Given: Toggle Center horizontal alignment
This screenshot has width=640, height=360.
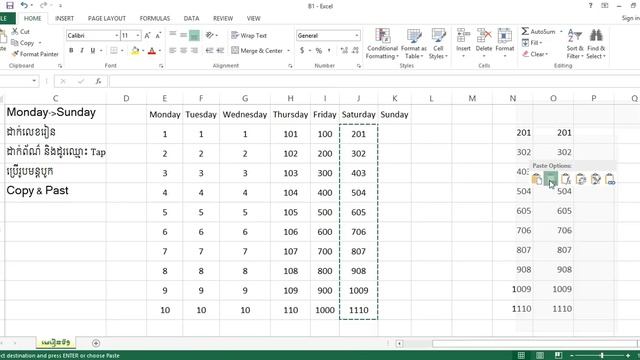Looking at the screenshot, I should tap(184, 51).
